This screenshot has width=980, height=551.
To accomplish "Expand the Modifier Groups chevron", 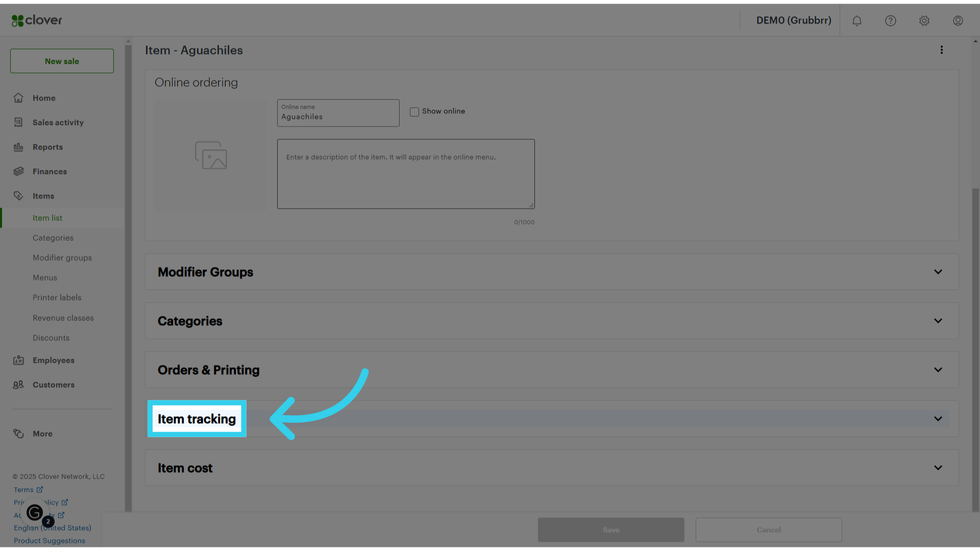I will pyautogui.click(x=938, y=272).
